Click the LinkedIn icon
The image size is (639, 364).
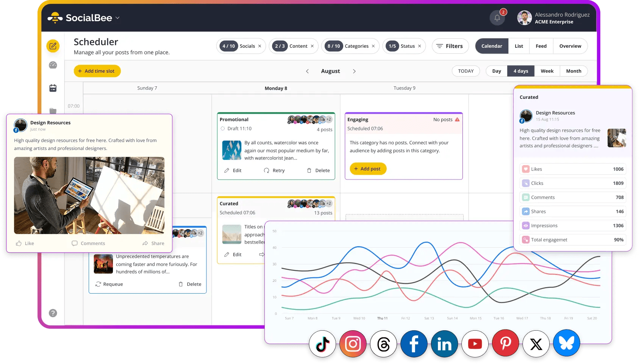[x=444, y=344]
